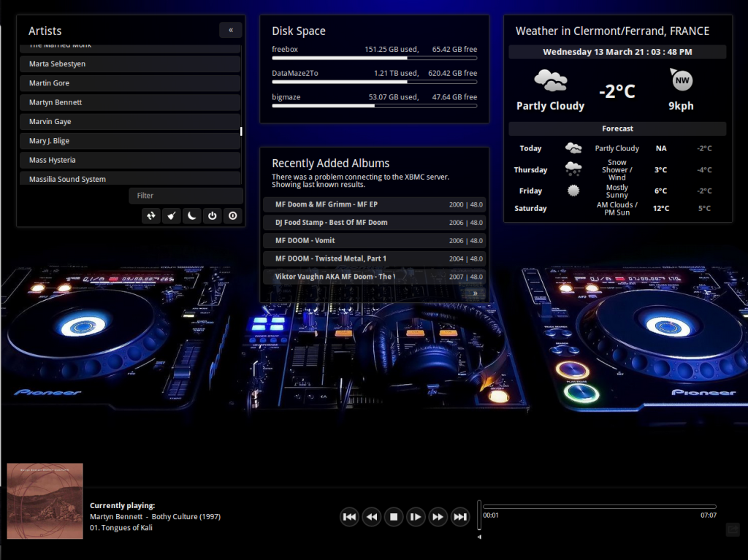Select Martyn Bennett in the artists list
This screenshot has width=748, height=560.
tap(130, 102)
